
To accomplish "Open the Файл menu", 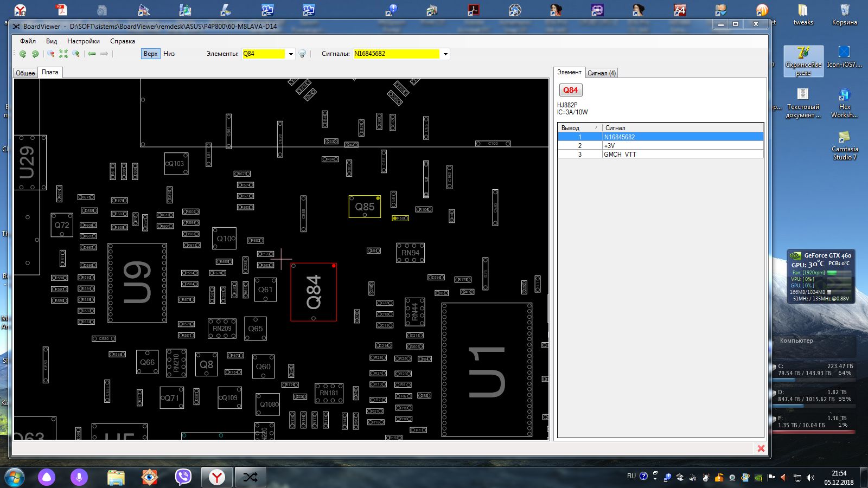I will click(28, 41).
